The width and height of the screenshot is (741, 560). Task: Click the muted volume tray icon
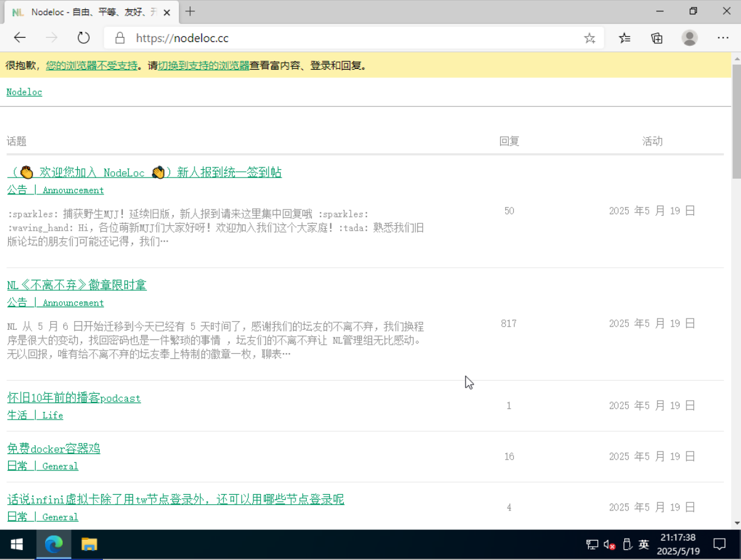609,545
